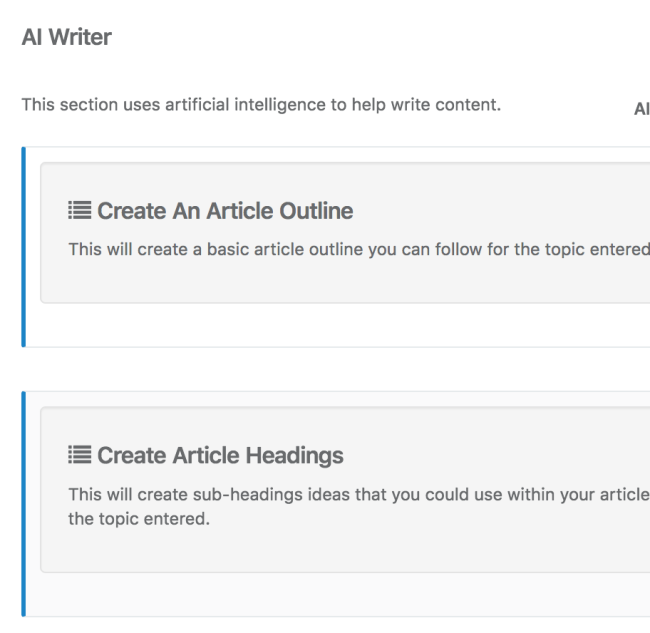Select the blue accent bar of the outline panel
The image size is (650, 633).
[24, 247]
